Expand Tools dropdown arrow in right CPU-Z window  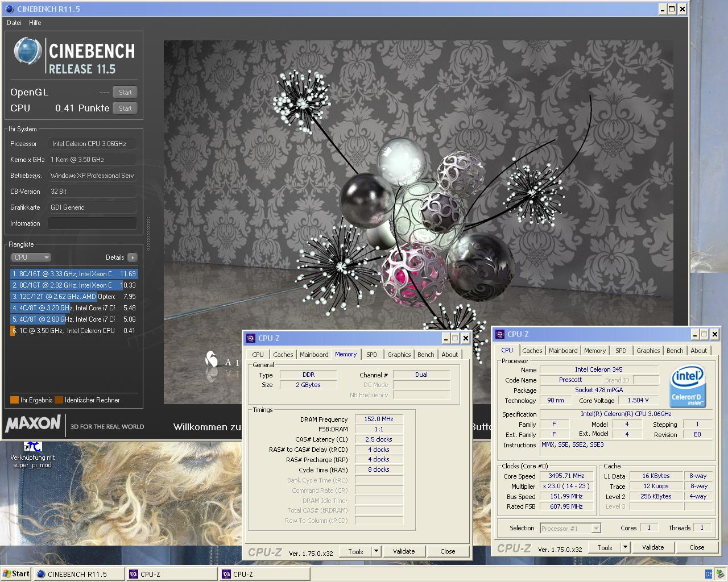point(625,547)
